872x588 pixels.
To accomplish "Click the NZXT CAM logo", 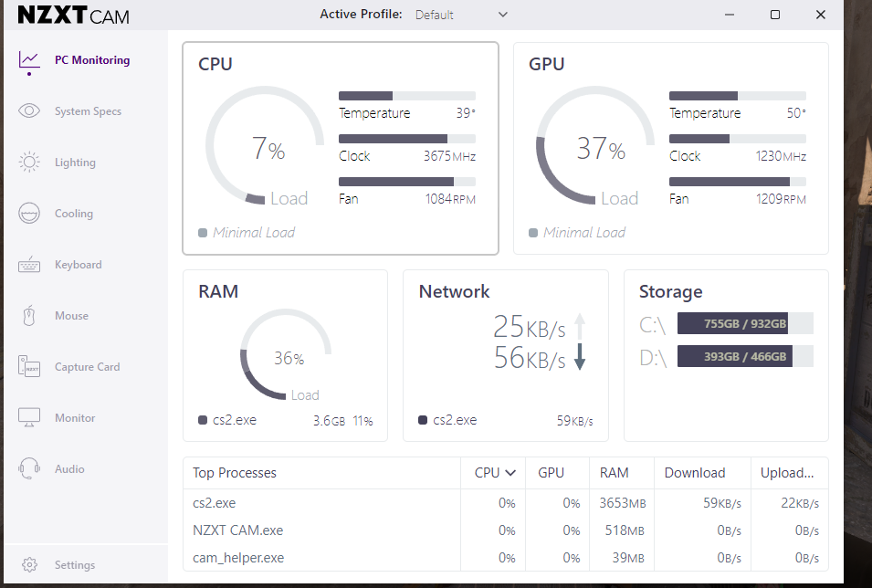I will point(73,15).
